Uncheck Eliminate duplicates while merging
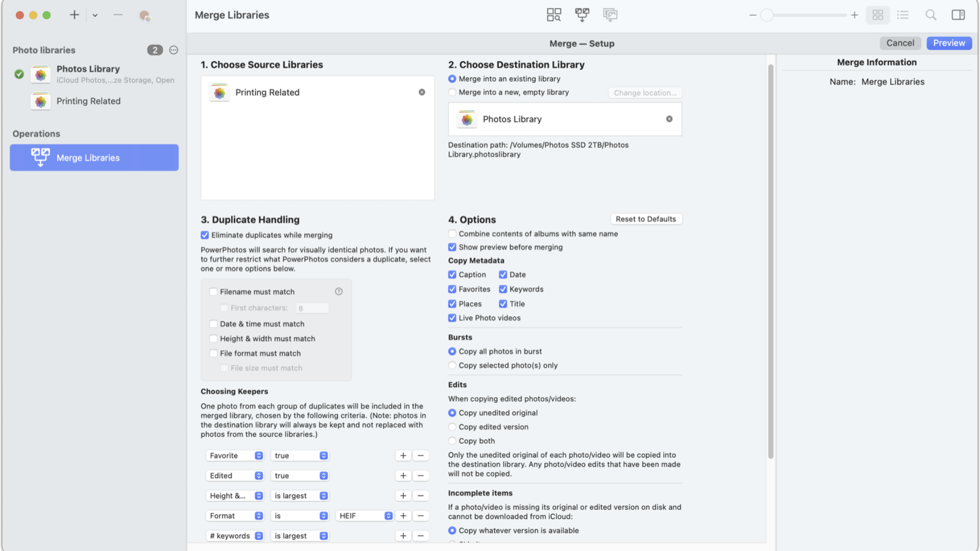This screenshot has height=551, width=980. tap(205, 235)
